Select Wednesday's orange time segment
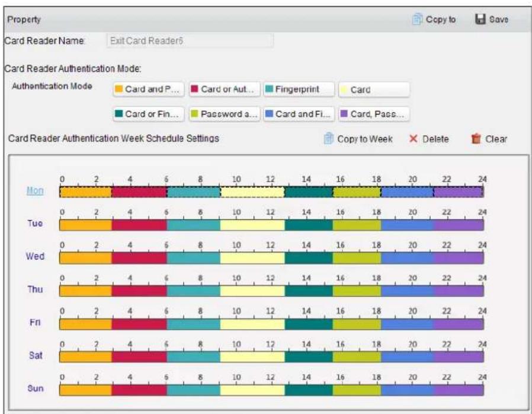532x414 pixels. pos(85,258)
